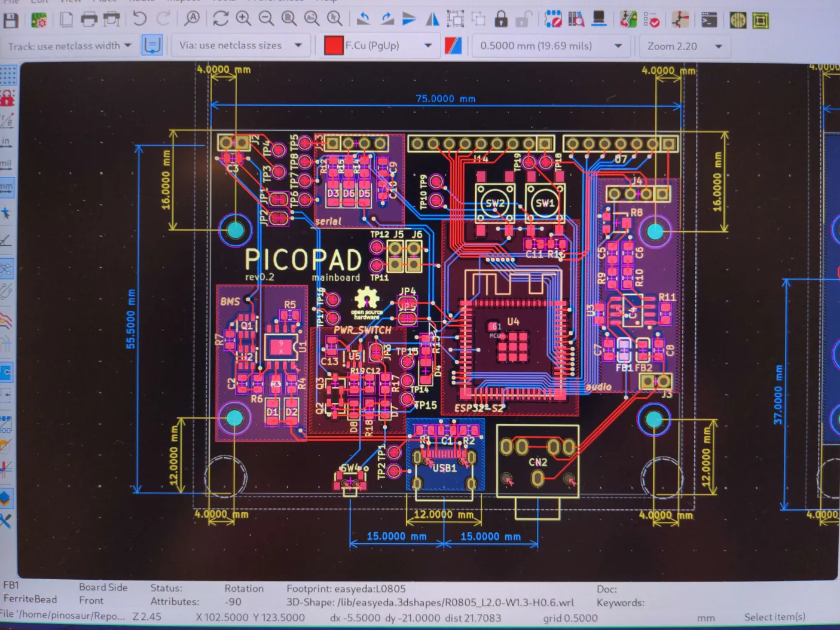This screenshot has height=630, width=840.
Task: Redo the last undone edit
Action: click(163, 19)
